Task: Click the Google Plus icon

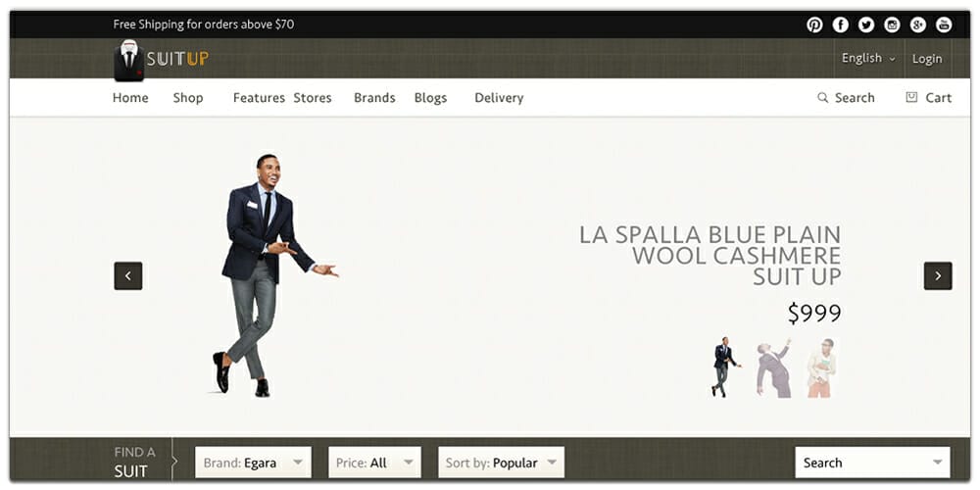Action: coord(918,24)
